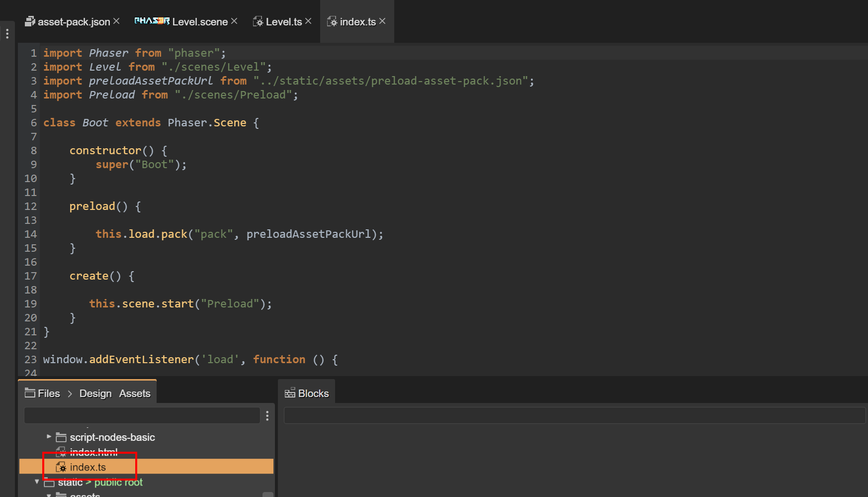Switch to the Design section

[x=95, y=394]
